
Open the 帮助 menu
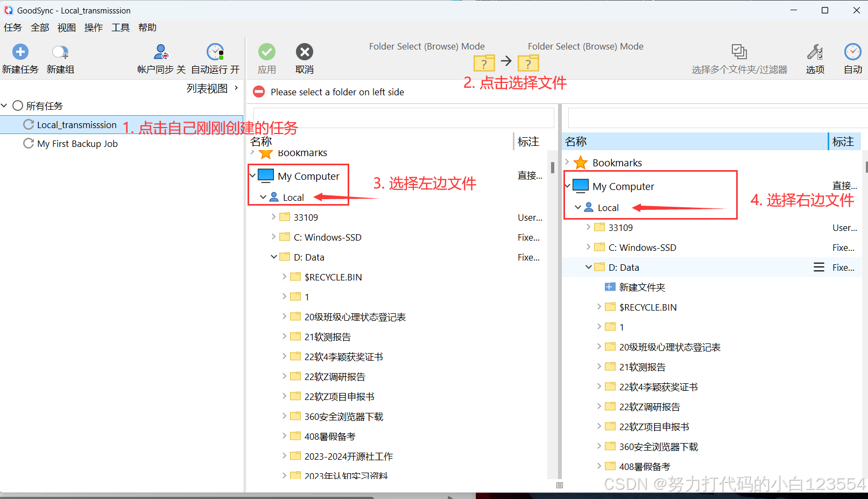147,27
